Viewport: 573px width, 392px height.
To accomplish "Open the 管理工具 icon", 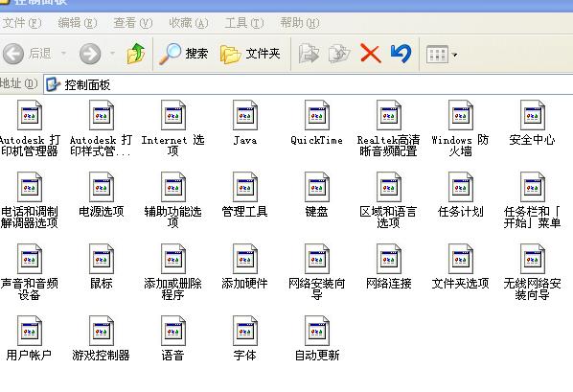I will (245, 187).
